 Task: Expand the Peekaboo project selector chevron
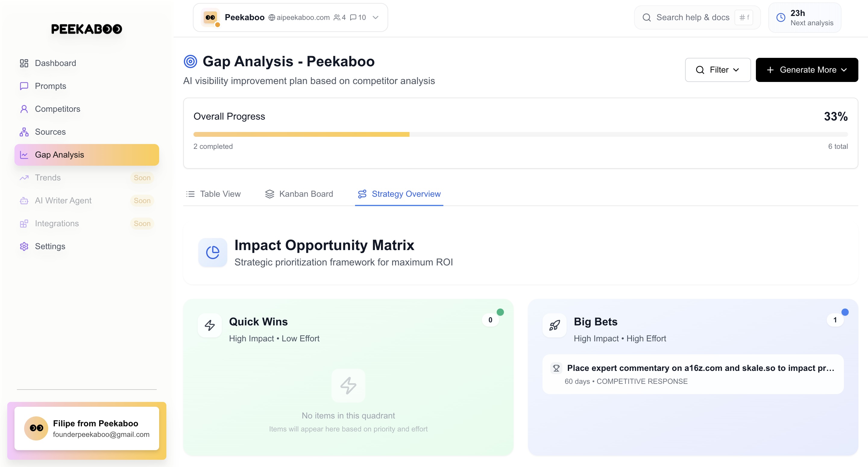[375, 17]
